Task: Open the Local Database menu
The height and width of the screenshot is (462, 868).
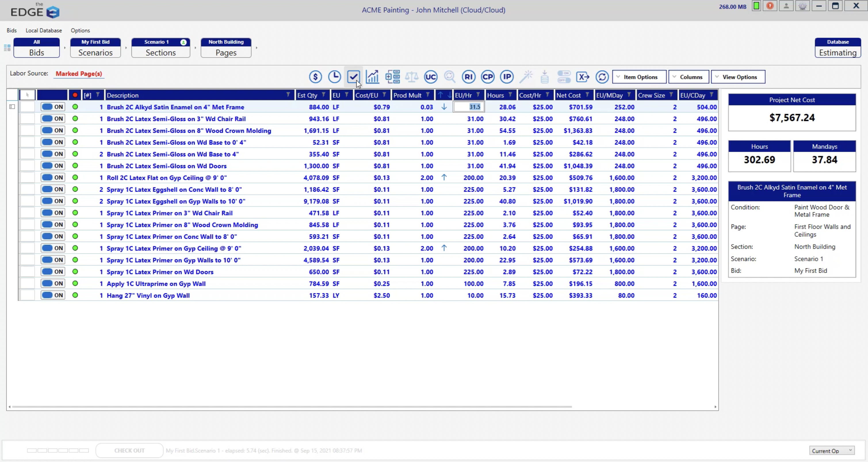Action: click(44, 30)
